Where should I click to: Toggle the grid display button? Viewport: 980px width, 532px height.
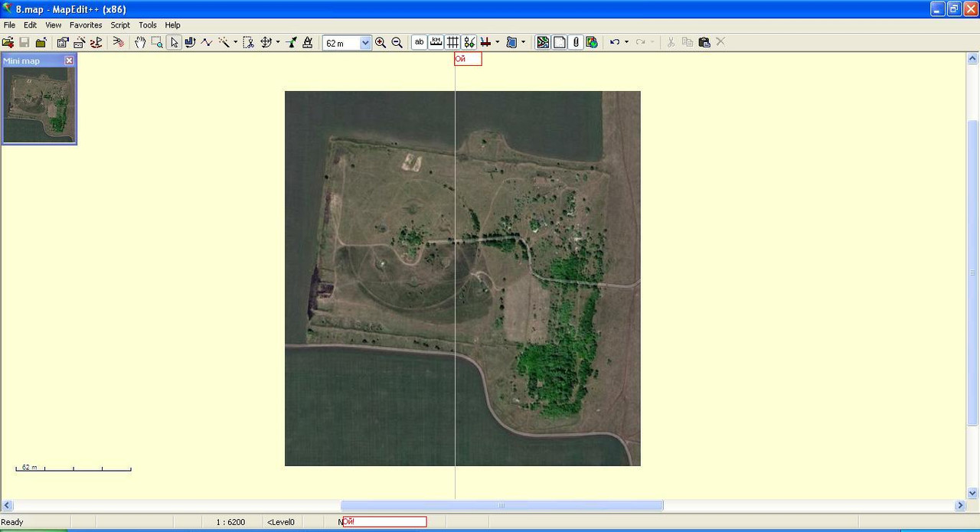452,43
